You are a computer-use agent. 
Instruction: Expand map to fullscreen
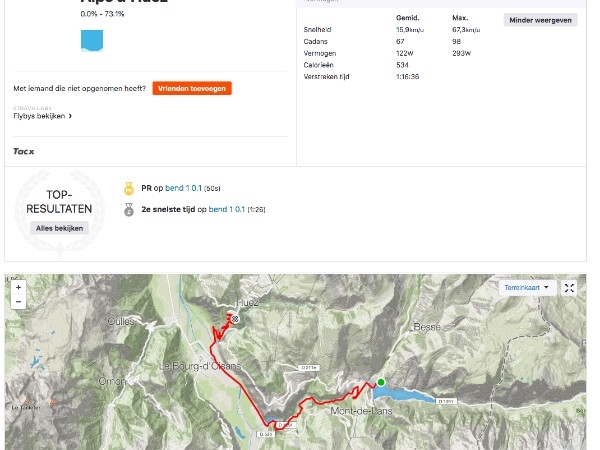(569, 288)
